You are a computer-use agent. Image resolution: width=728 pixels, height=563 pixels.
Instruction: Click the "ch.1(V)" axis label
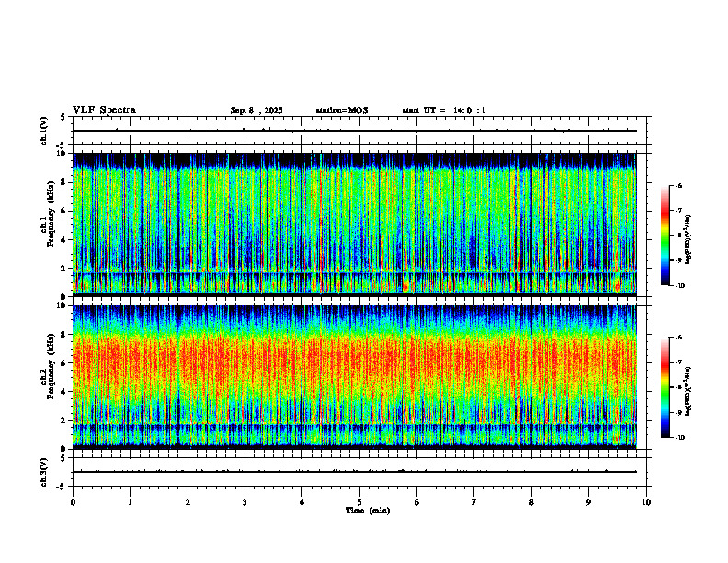43,131
